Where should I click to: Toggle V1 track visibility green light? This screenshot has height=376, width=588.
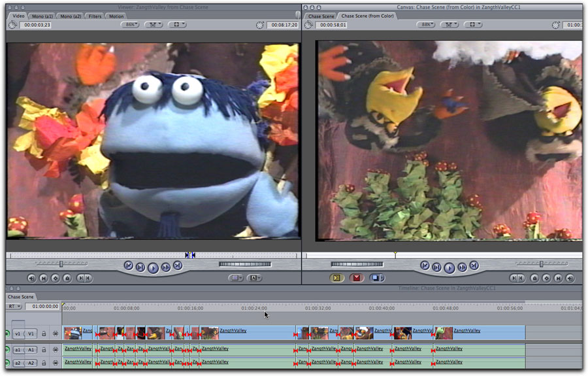tap(8, 333)
